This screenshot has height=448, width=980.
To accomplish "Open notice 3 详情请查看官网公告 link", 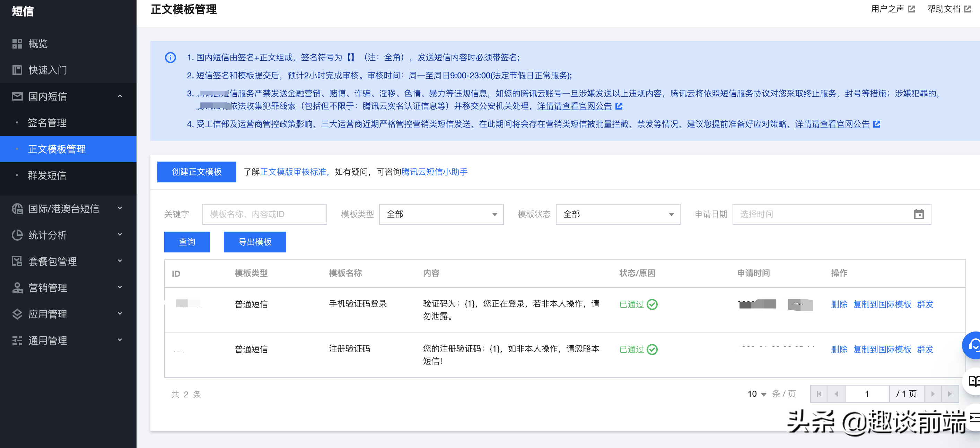I will (575, 106).
